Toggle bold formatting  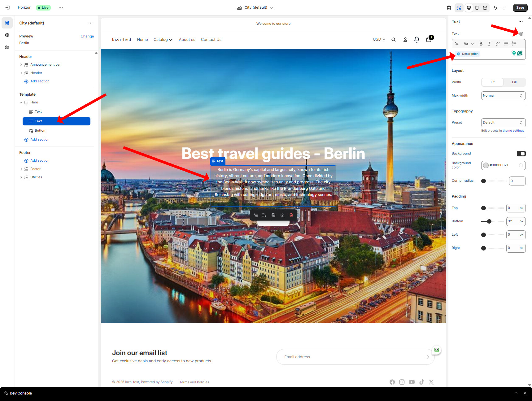point(481,44)
